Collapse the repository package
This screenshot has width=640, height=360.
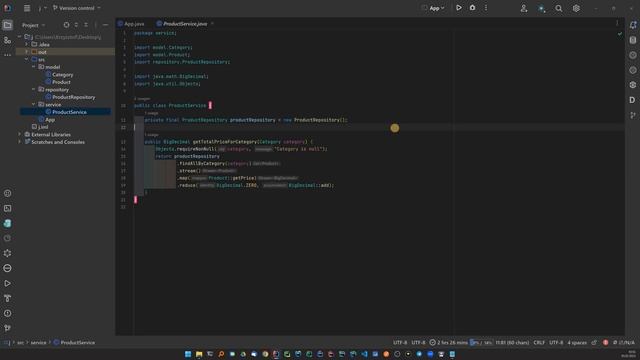[x=34, y=89]
